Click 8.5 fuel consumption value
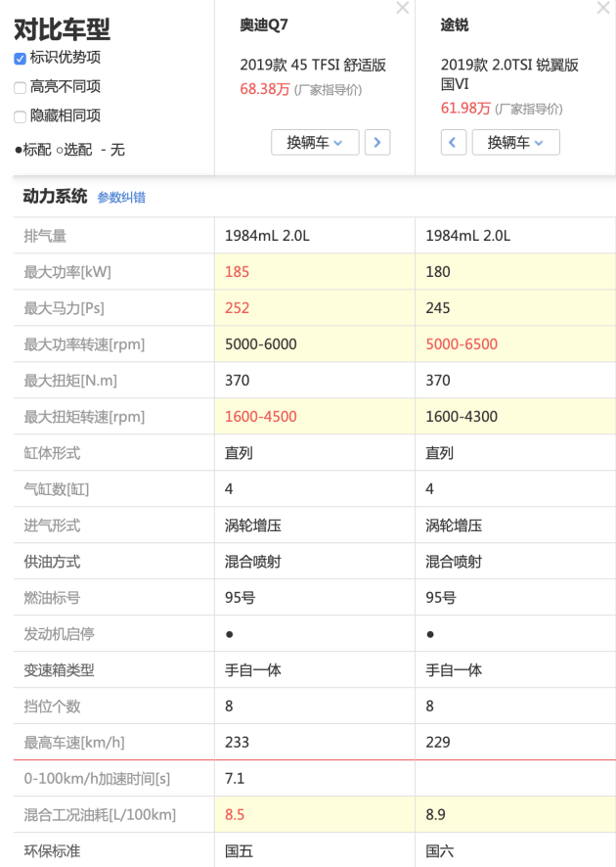616x867 pixels. coord(235,814)
